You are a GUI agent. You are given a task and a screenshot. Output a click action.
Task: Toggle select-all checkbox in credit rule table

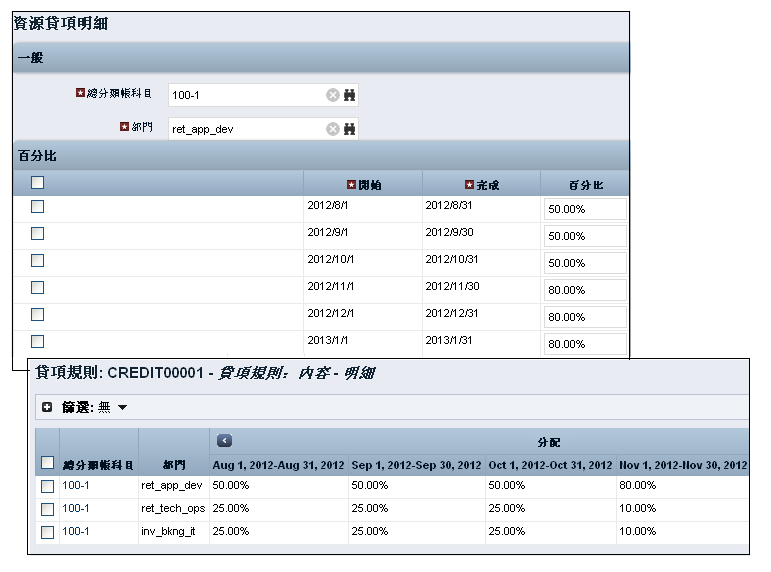(x=47, y=463)
